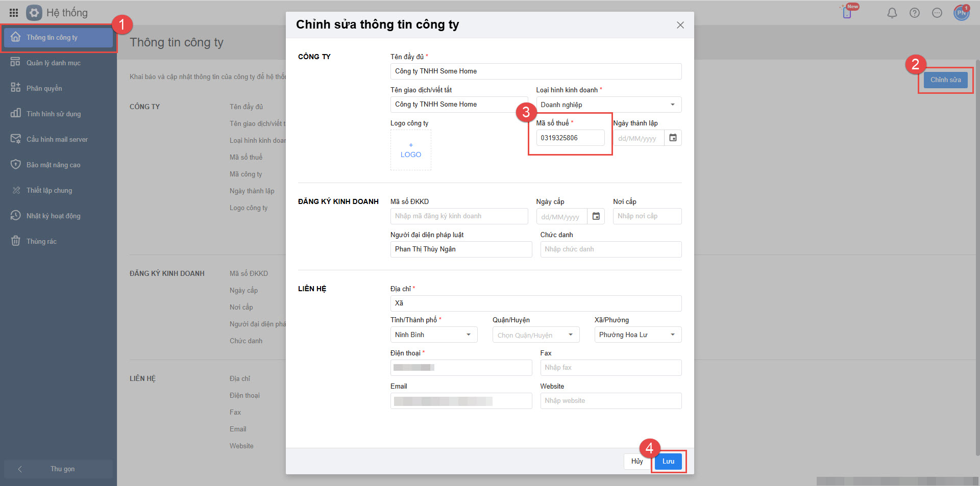The image size is (980, 486).
Task: Click the notification bell icon
Action: click(x=892, y=13)
